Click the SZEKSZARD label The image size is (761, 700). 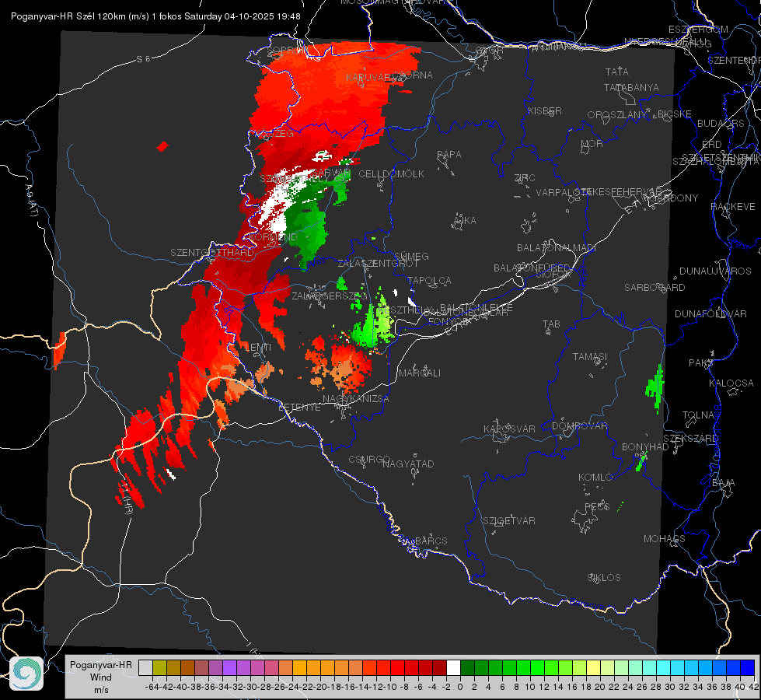(x=690, y=439)
